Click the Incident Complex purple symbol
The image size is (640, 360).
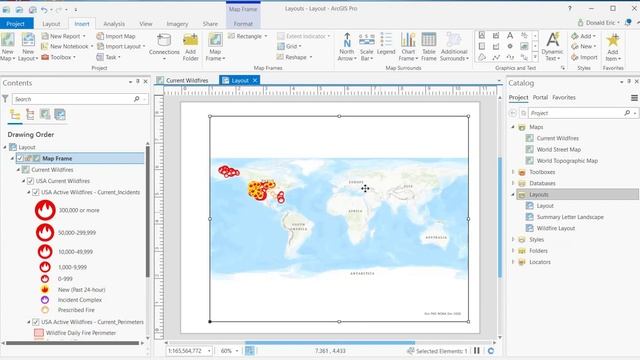coord(45,300)
